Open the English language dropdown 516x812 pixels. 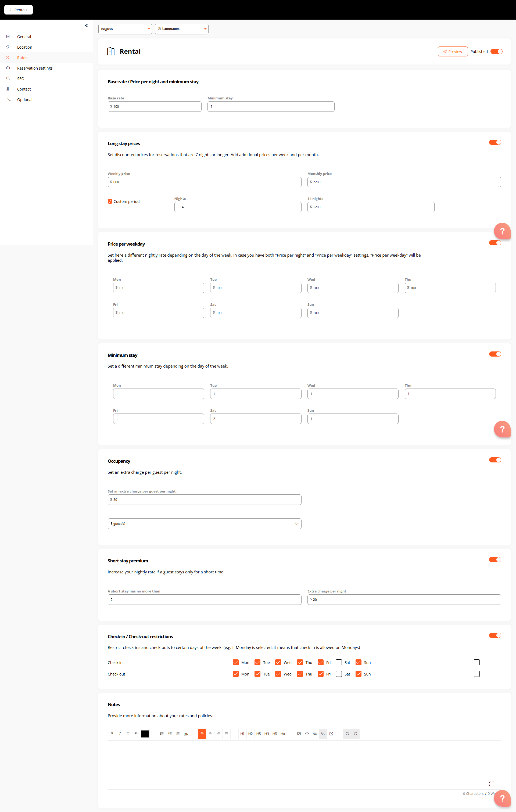click(125, 29)
